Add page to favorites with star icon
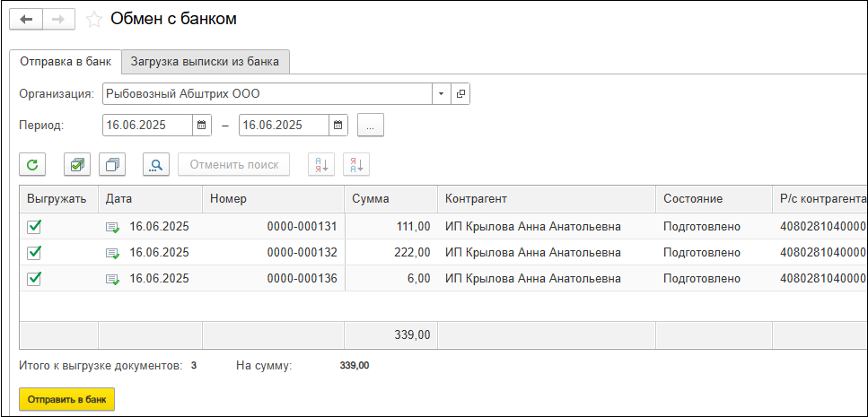 [93, 20]
